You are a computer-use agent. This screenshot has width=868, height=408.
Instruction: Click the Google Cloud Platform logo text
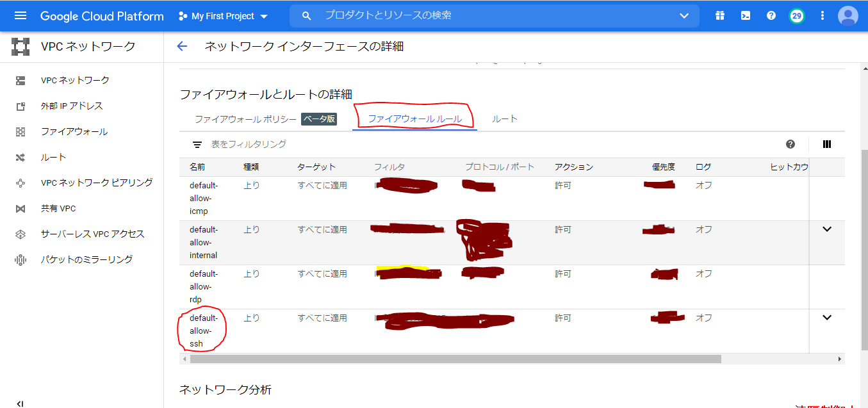[102, 16]
